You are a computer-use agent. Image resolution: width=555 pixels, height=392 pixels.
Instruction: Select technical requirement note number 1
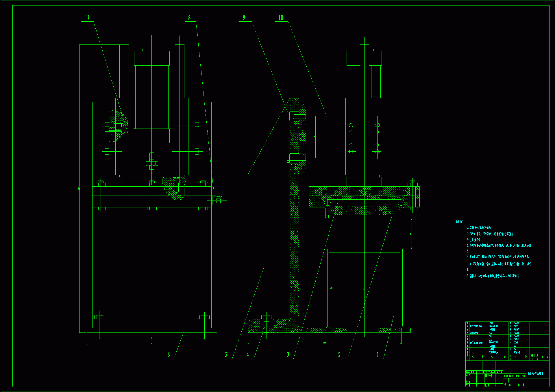tap(479, 228)
